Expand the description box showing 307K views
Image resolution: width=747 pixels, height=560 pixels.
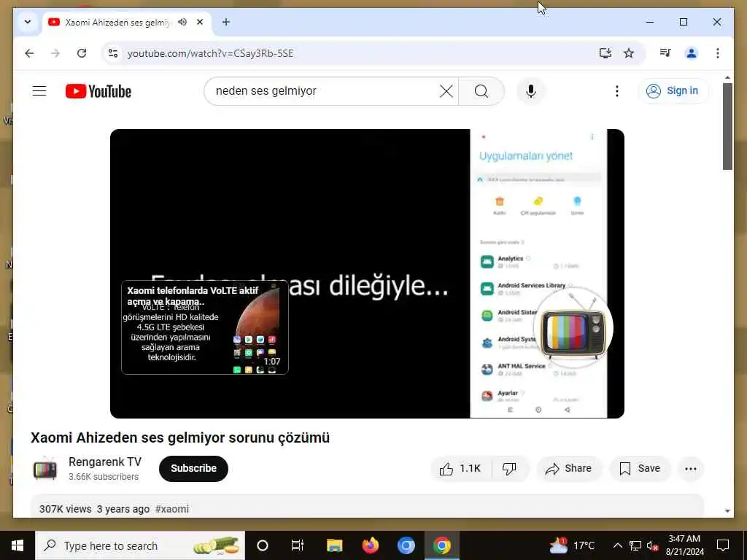(367, 507)
